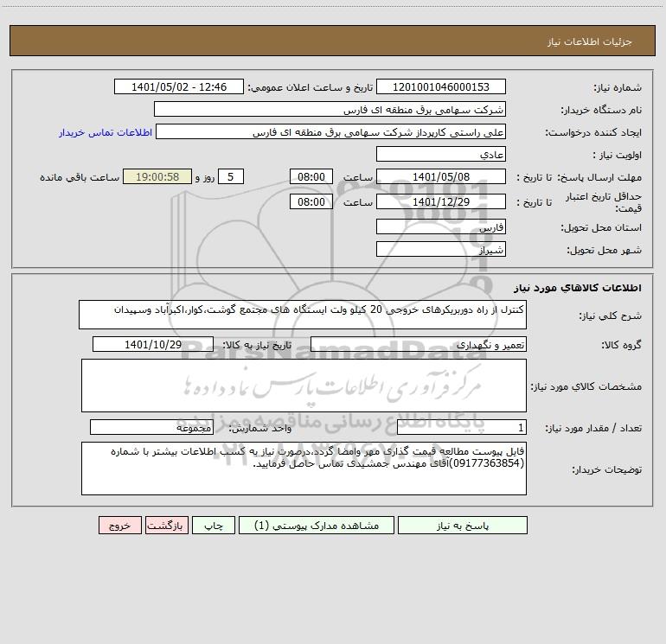The height and width of the screenshot is (644, 666).
Task: Click the remaining days field showing 5
Action: (231, 176)
